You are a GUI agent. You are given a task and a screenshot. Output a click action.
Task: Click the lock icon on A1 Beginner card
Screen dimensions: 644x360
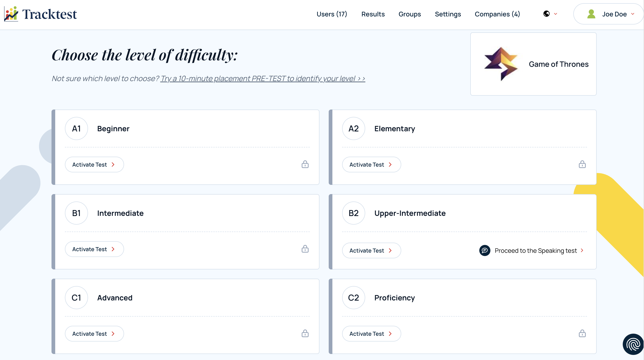305,164
